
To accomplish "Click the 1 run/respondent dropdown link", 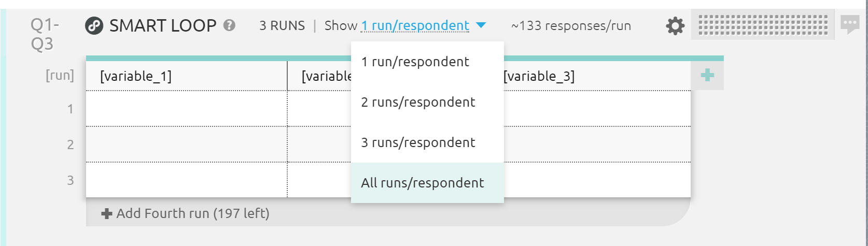I will (415, 25).
